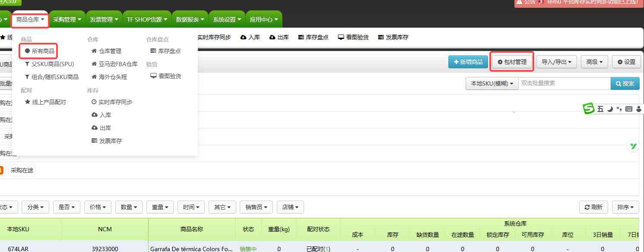Open the 数据报表 top menu tab
The height and width of the screenshot is (252, 644).
click(190, 19)
